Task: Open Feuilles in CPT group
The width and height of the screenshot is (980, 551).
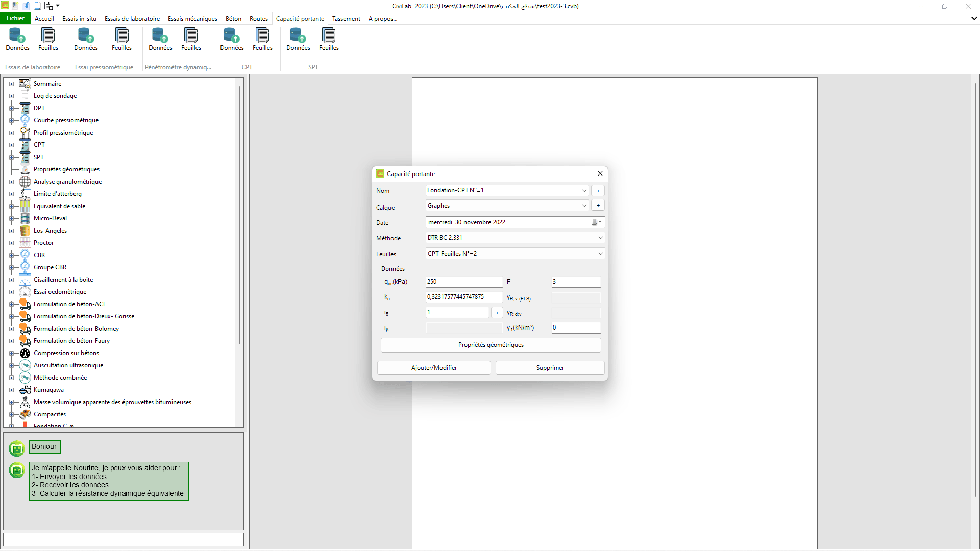Action: [262, 40]
